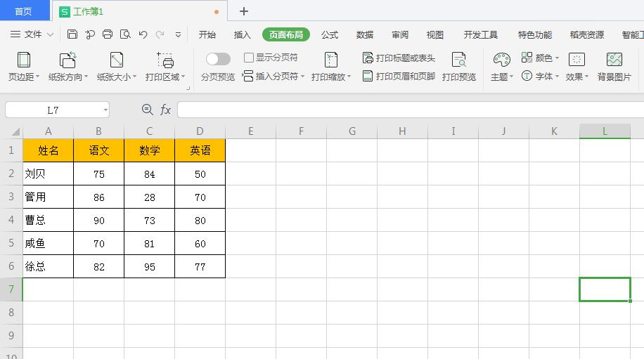Click the Redo arrow icon

point(160,34)
